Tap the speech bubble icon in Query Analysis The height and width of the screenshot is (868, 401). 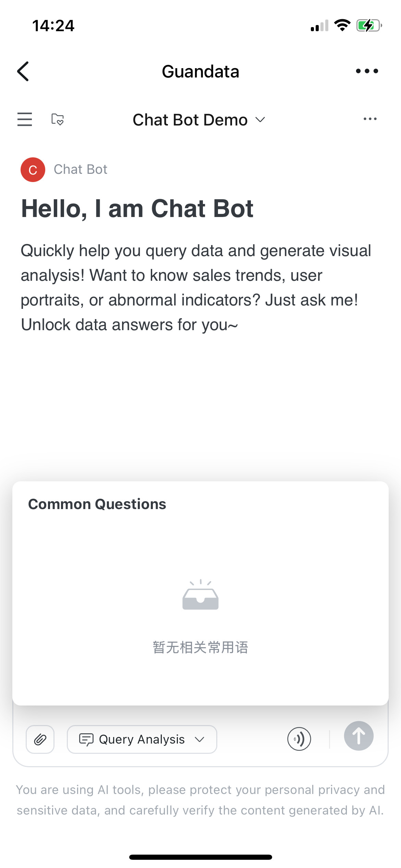click(x=86, y=739)
